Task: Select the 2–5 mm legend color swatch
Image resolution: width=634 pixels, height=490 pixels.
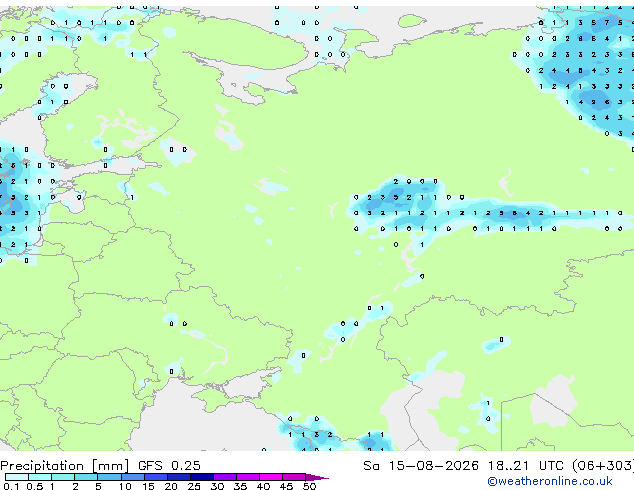Action: click(x=86, y=477)
